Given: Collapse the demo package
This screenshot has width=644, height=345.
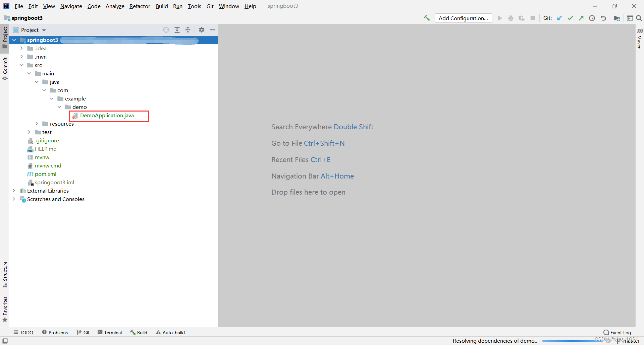Looking at the screenshot, I should (x=59, y=107).
